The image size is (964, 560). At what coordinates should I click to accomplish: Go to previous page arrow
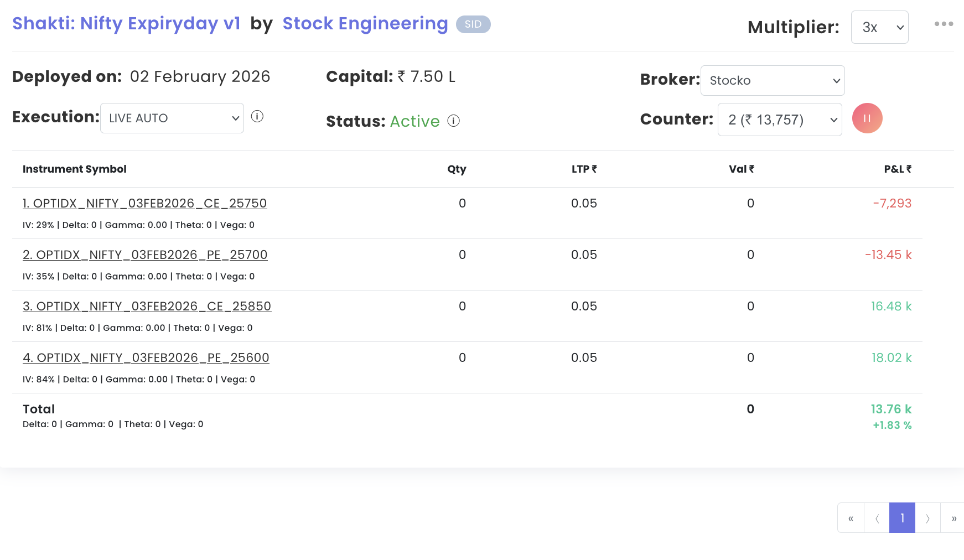[877, 518]
